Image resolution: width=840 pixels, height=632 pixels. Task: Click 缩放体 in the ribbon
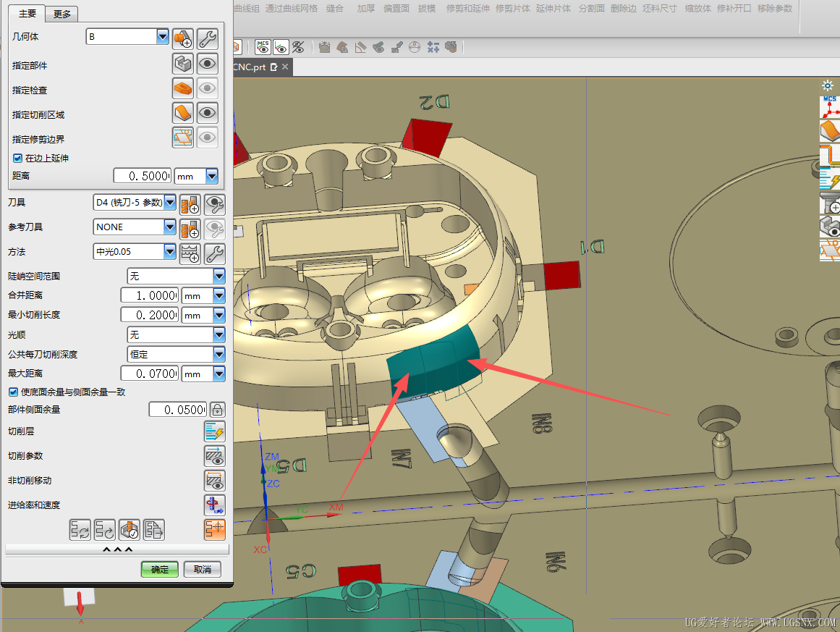pyautogui.click(x=698, y=9)
